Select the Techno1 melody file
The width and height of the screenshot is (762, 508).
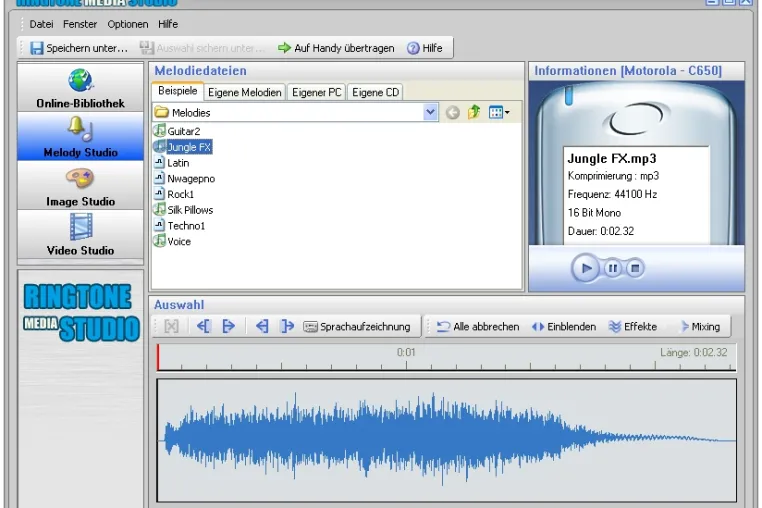(179, 226)
